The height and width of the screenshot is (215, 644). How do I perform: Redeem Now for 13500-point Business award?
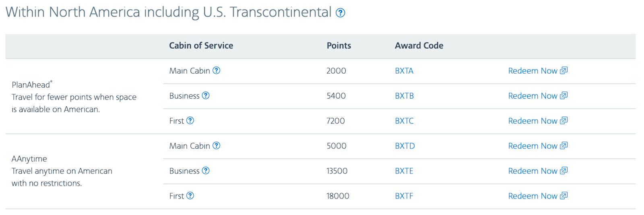click(x=533, y=171)
